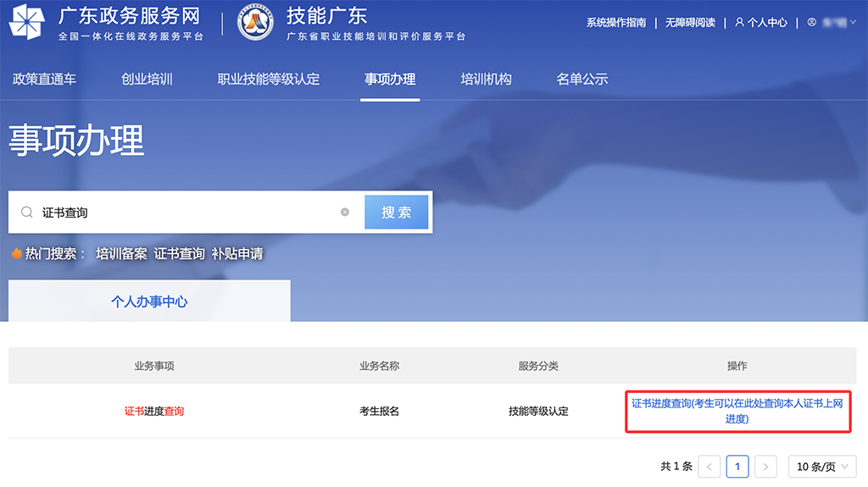
Task: Go to next page with right arrow
Action: pos(765,467)
